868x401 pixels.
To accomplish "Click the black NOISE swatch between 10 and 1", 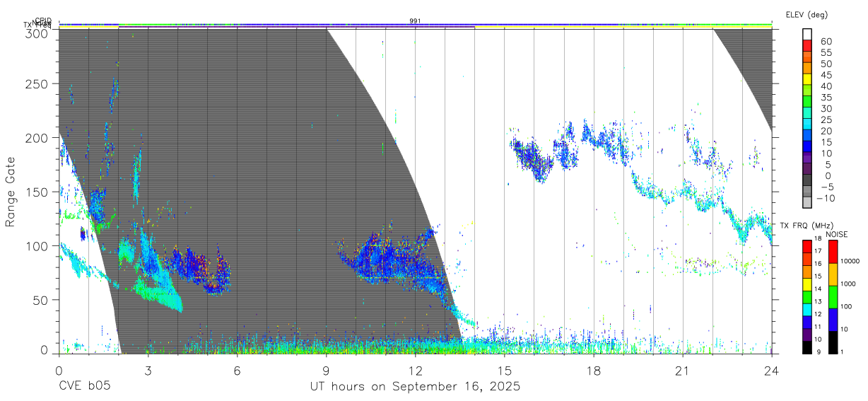I will (834, 342).
